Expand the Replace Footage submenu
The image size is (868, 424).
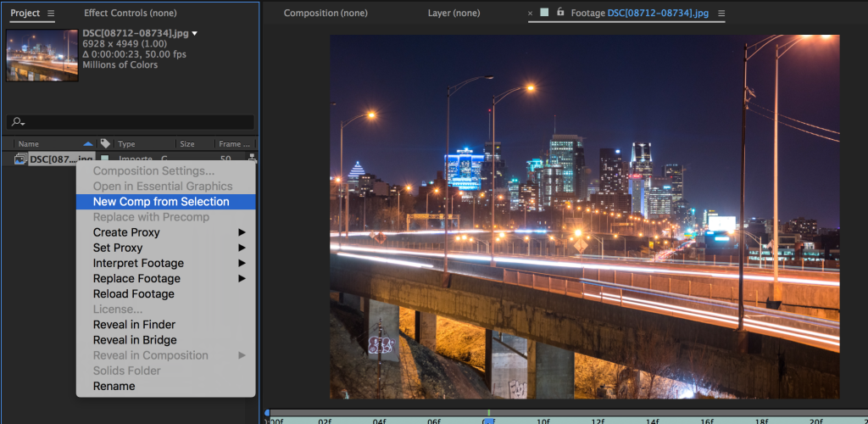(242, 278)
